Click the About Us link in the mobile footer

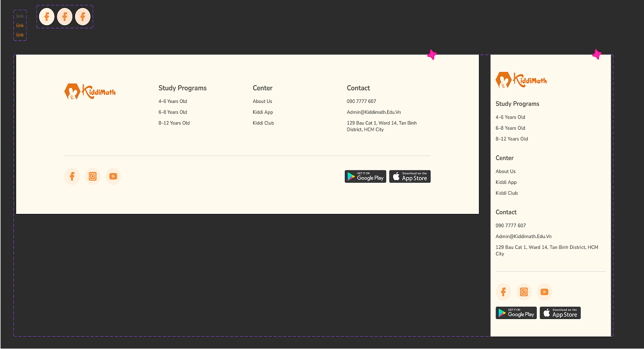pyautogui.click(x=506, y=172)
